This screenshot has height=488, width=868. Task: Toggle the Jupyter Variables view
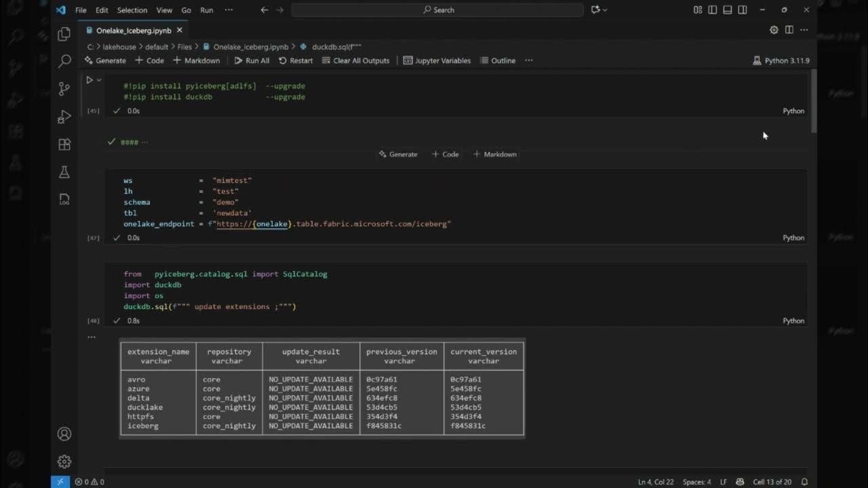click(x=437, y=60)
